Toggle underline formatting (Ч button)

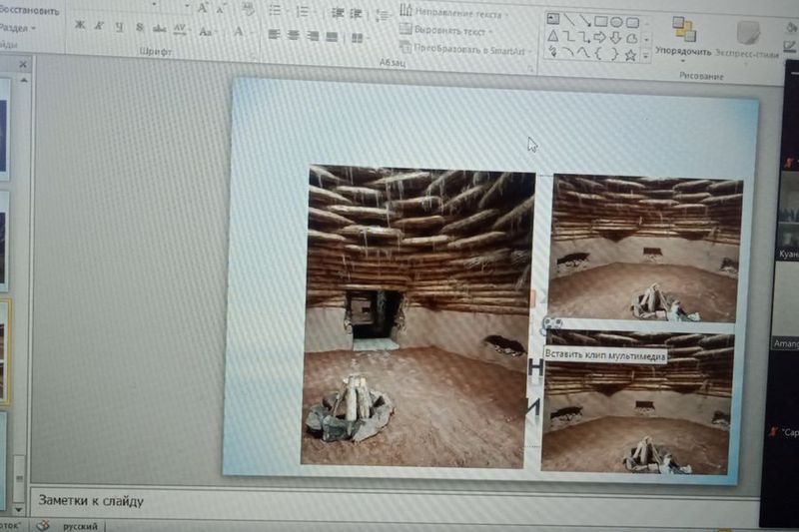(119, 27)
